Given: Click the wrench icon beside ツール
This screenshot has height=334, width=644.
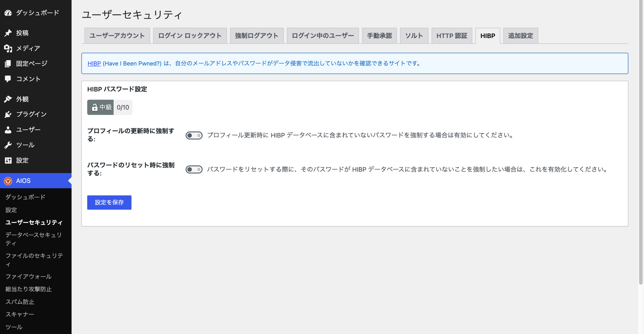Looking at the screenshot, I should click(8, 145).
